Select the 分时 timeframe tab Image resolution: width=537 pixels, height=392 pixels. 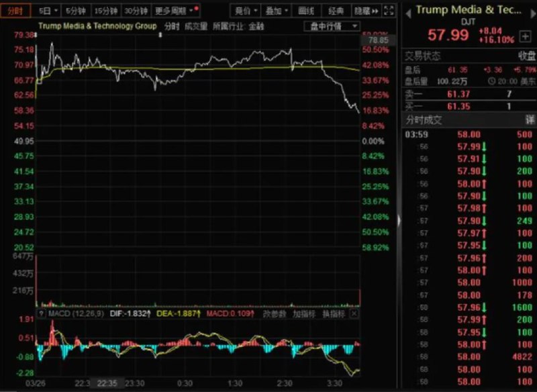click(16, 11)
